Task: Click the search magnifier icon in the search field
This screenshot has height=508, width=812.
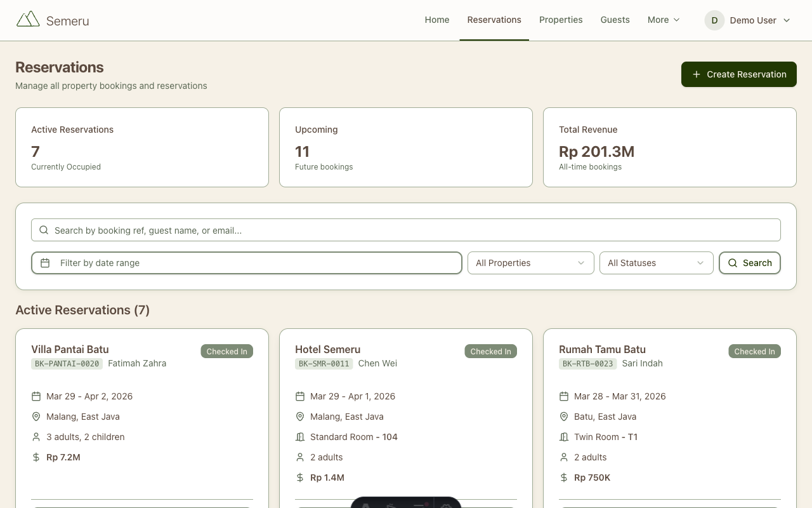Action: 44,231
